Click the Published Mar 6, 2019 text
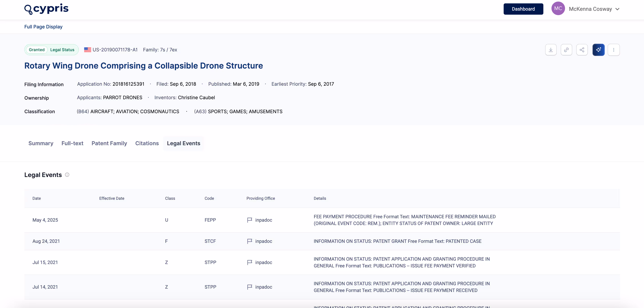 [234, 84]
